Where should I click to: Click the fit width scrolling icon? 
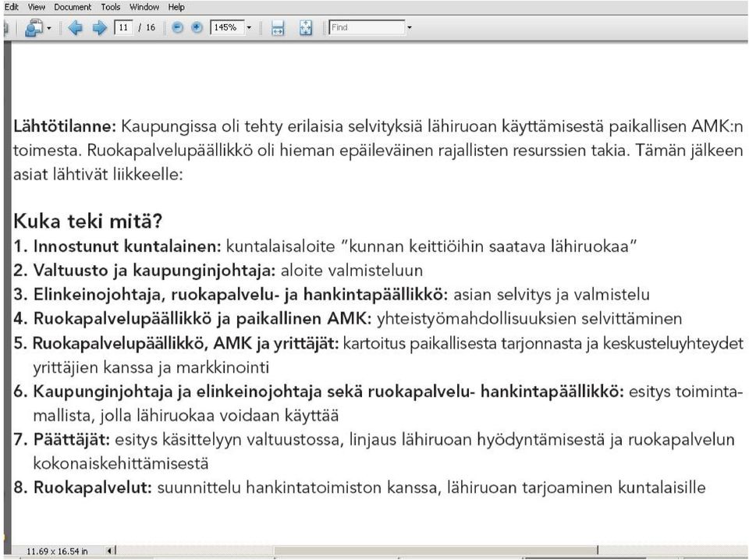[278, 28]
